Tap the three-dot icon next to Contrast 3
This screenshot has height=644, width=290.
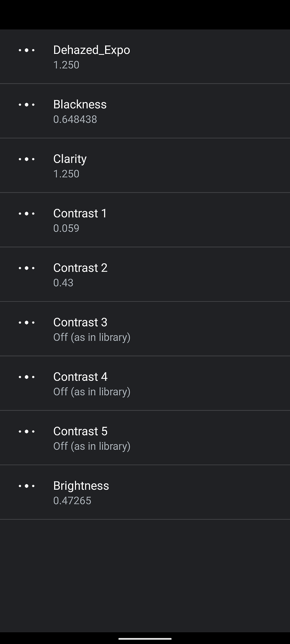coord(27,322)
